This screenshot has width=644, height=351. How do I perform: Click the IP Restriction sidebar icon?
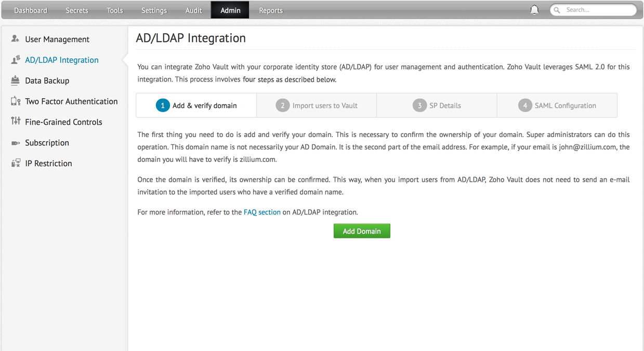[x=16, y=163]
